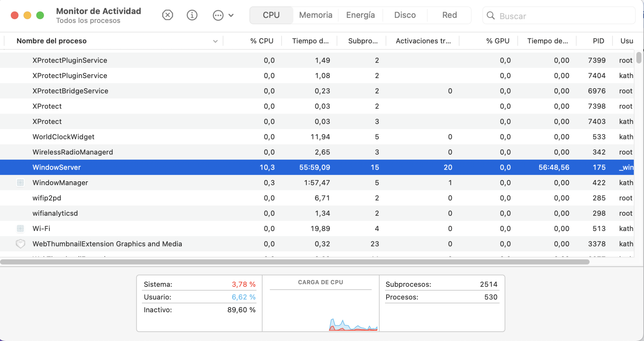This screenshot has width=644, height=341.
Task: Toggle sort chevron in Nombre del proceso header
Action: tap(216, 41)
